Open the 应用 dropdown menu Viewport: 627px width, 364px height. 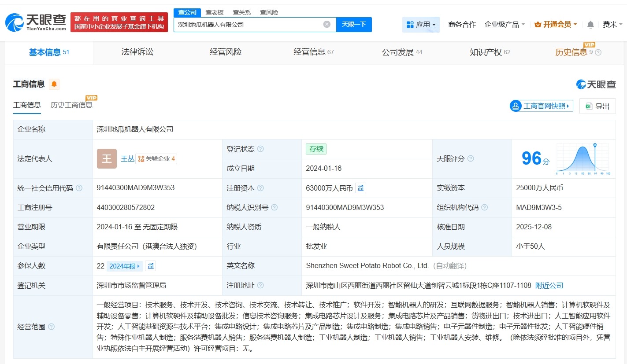pos(421,25)
